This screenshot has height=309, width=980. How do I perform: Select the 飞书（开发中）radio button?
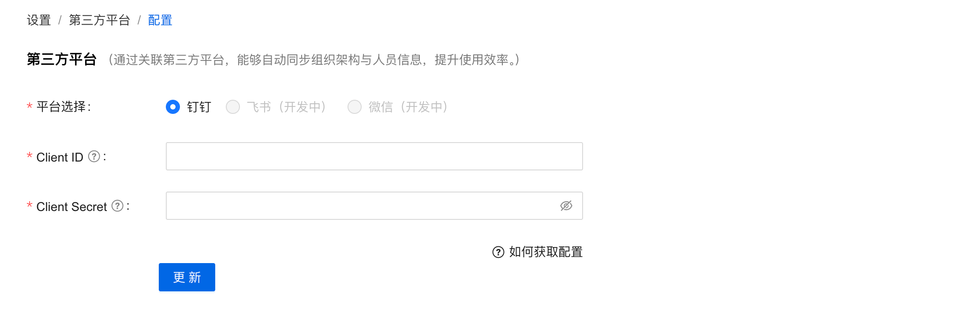[x=233, y=107]
